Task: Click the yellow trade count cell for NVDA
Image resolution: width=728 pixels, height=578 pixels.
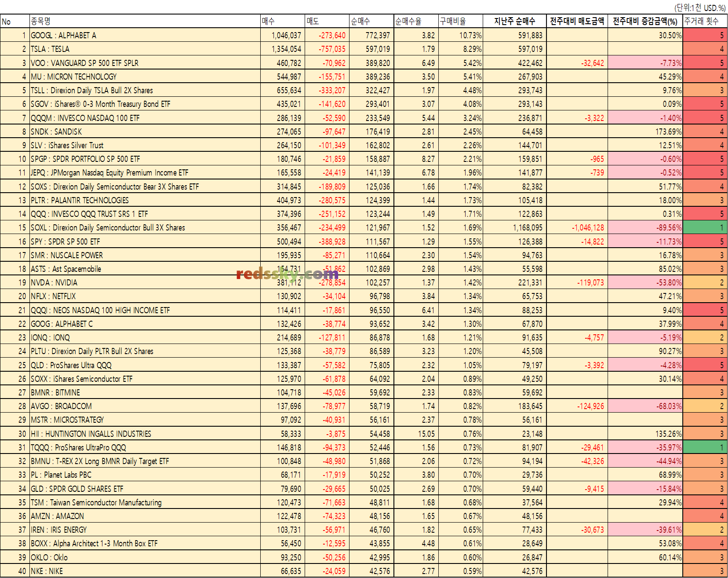Action: 705,282
